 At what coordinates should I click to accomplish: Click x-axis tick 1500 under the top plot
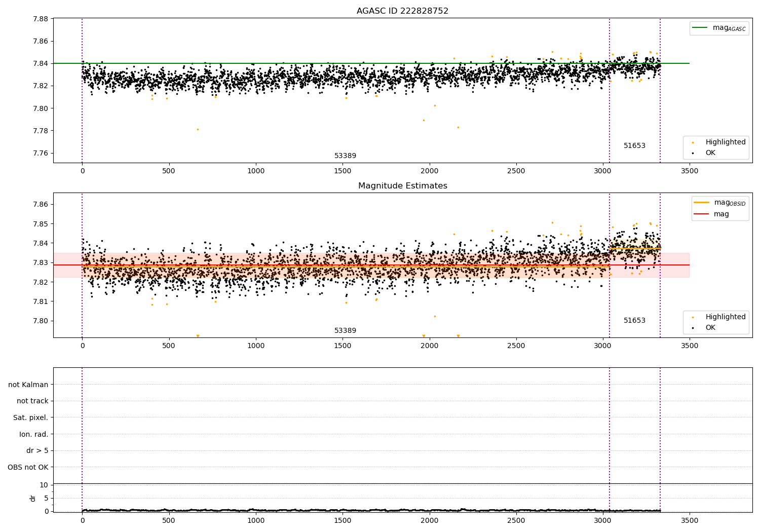click(x=343, y=171)
